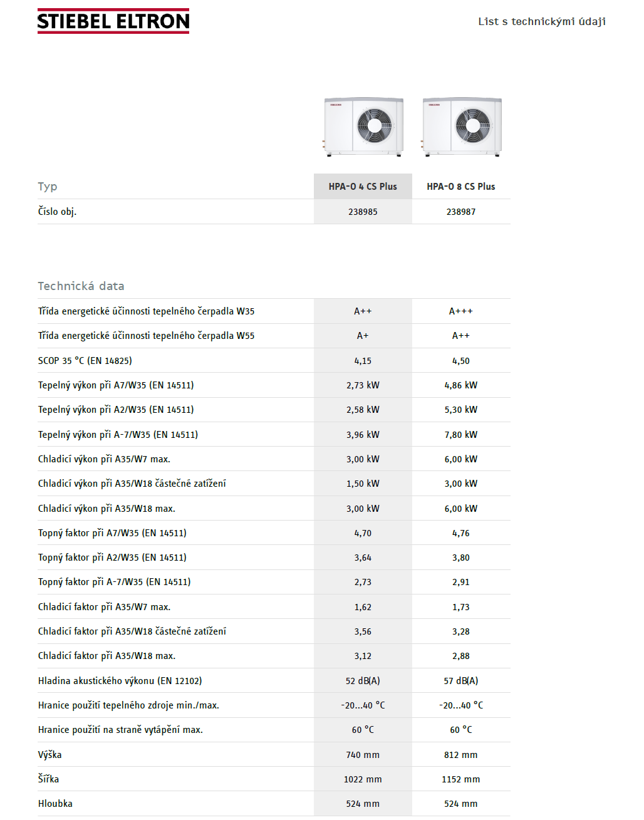Click the "Tepelný výkon při A-7/W35" row label

click(118, 435)
